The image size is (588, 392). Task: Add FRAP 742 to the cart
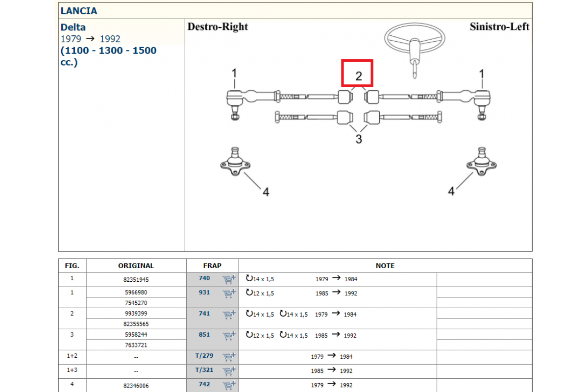coord(229,386)
